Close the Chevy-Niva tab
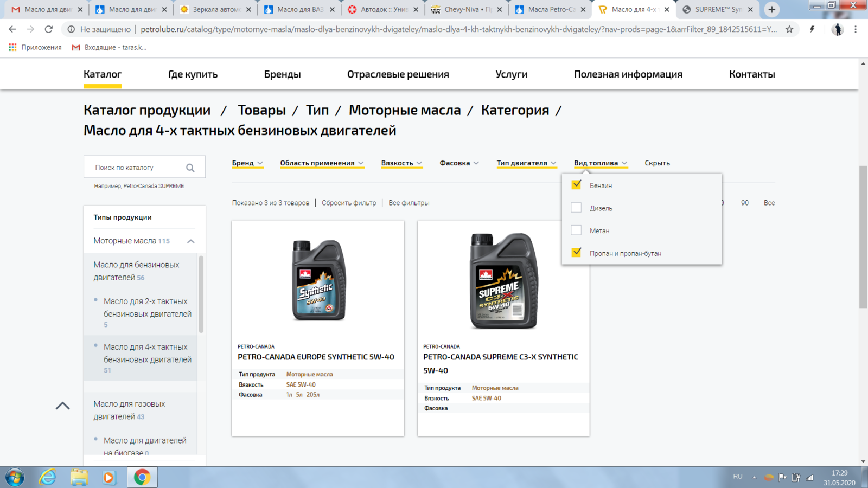Image resolution: width=868 pixels, height=488 pixels. click(x=500, y=9)
